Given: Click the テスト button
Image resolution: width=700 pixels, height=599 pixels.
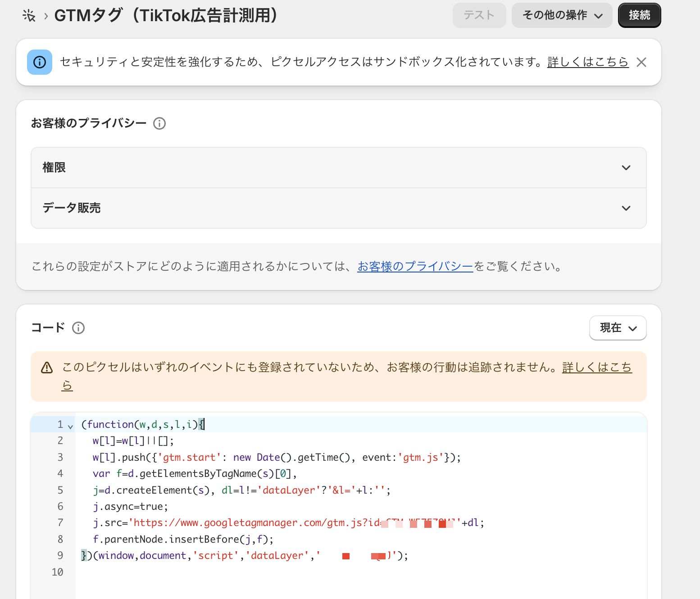Looking at the screenshot, I should [x=479, y=15].
